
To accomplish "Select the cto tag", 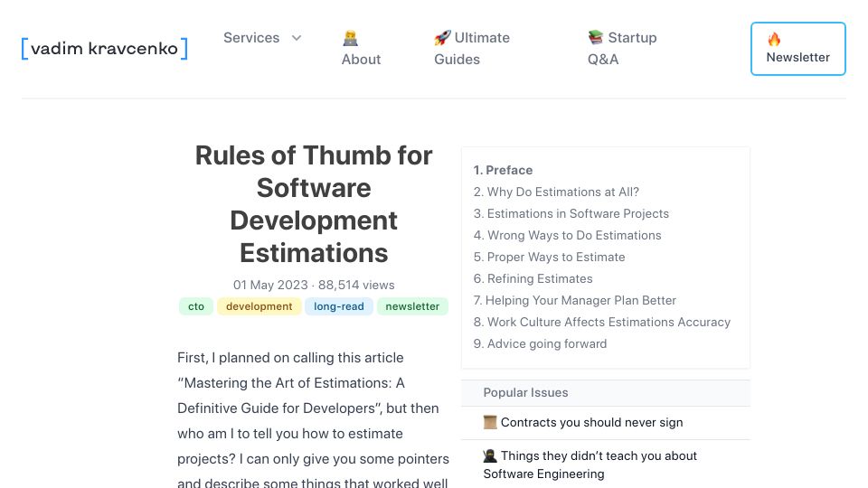I will coord(196,306).
